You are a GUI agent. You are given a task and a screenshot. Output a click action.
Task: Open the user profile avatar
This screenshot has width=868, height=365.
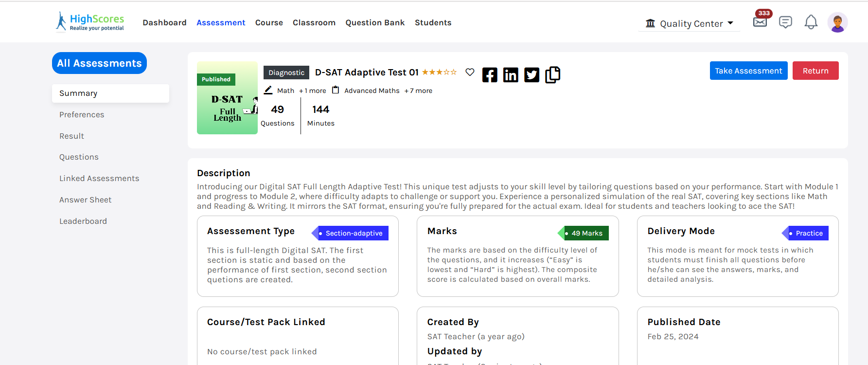tap(837, 22)
